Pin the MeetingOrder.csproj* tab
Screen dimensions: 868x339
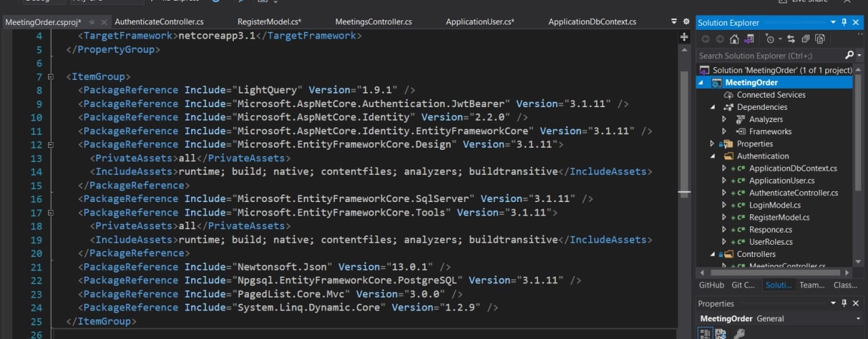coord(92,22)
